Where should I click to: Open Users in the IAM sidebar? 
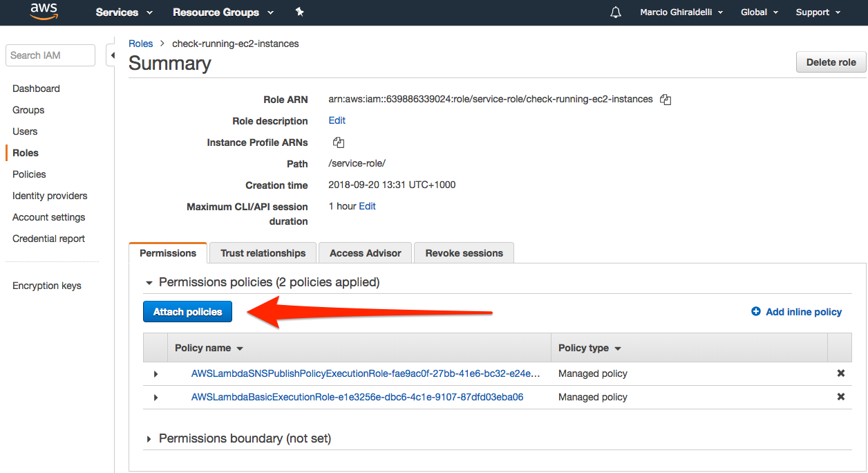pyautogui.click(x=25, y=131)
